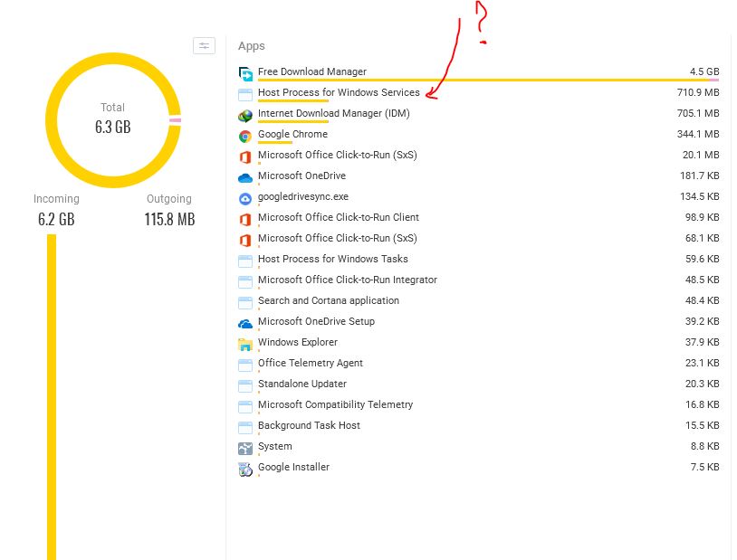
Task: Click the yellow incoming traffic bar
Action: click(x=52, y=397)
